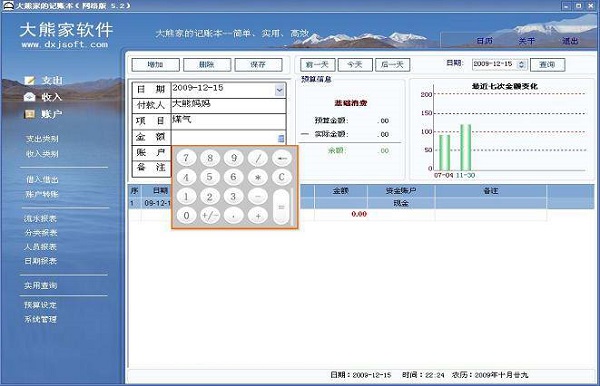Open the 支出 expense section icon
600x386 pixels.
click(x=30, y=80)
